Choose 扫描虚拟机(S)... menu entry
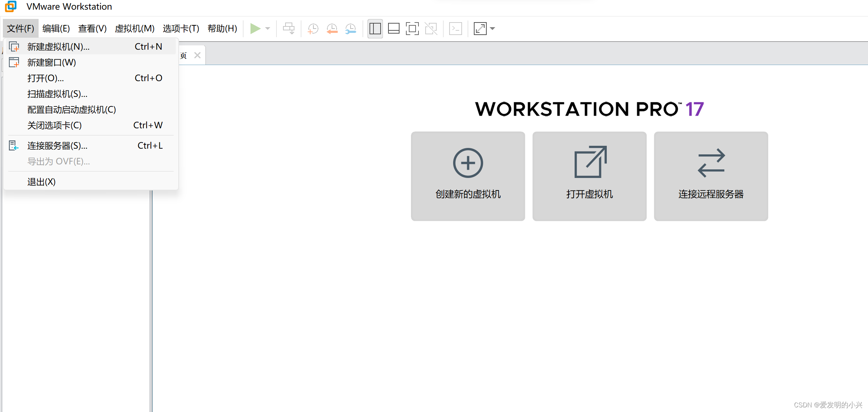This screenshot has width=868, height=412. coord(91,94)
